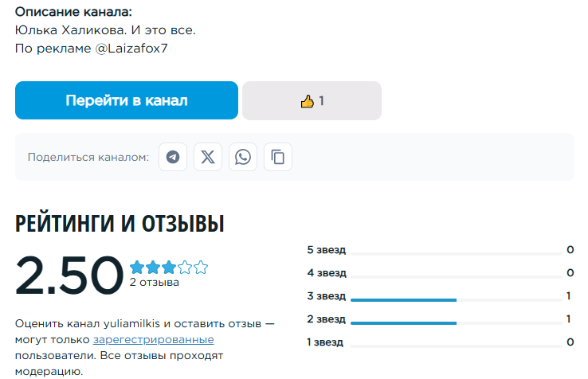This screenshot has width=588, height=379.
Task: Copy channel link icon
Action: pyautogui.click(x=278, y=157)
